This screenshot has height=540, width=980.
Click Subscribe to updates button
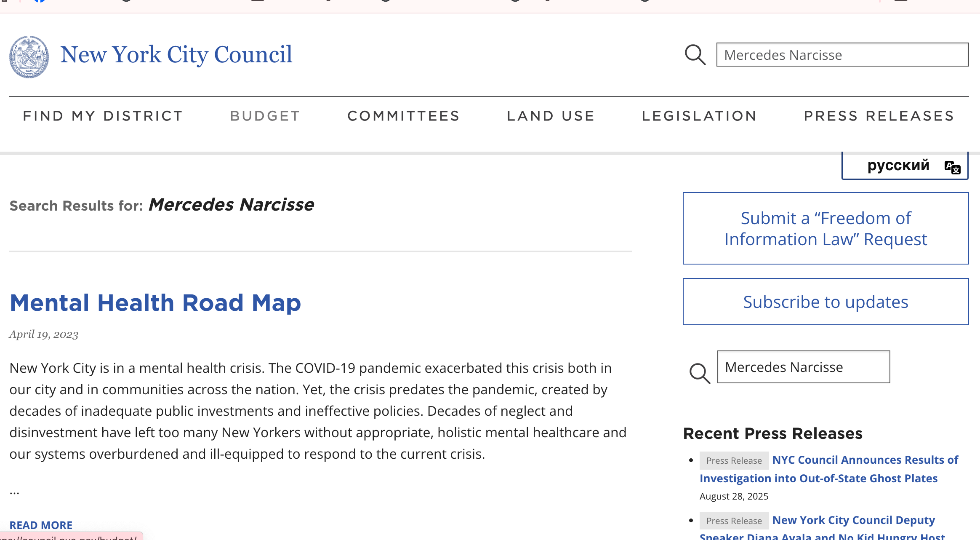(x=826, y=302)
